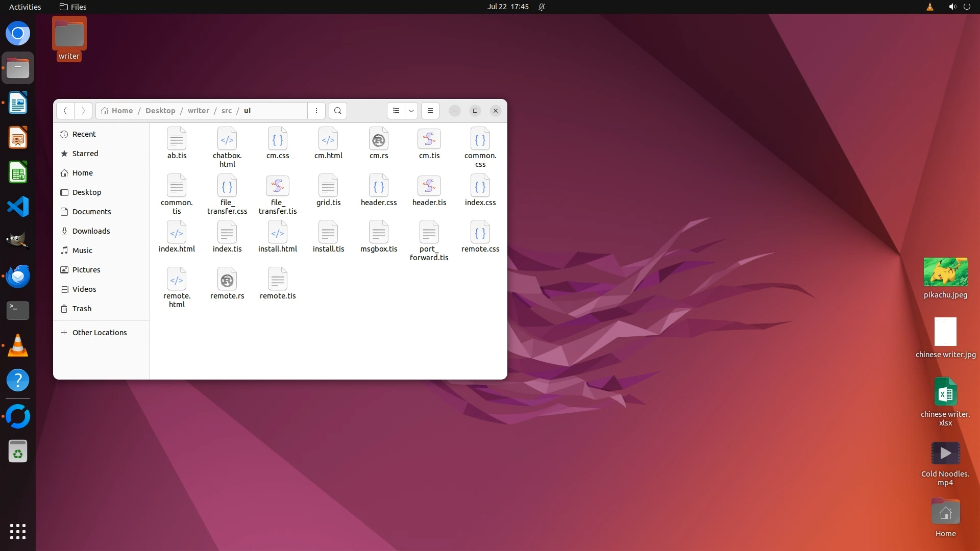980x551 pixels.
Task: Navigate to 'writer' in the path bar
Action: [198, 111]
